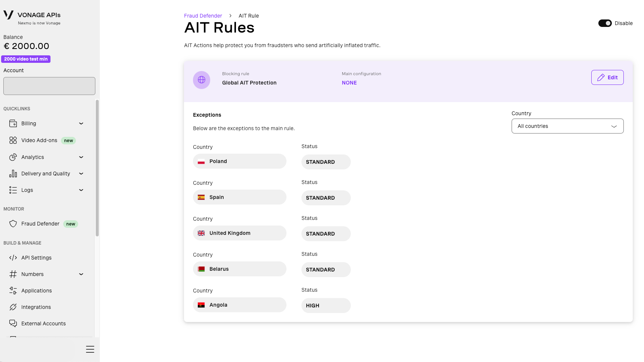Click the Edit button on Global AIT Protection
The width and height of the screenshot is (644, 362).
tap(607, 77)
